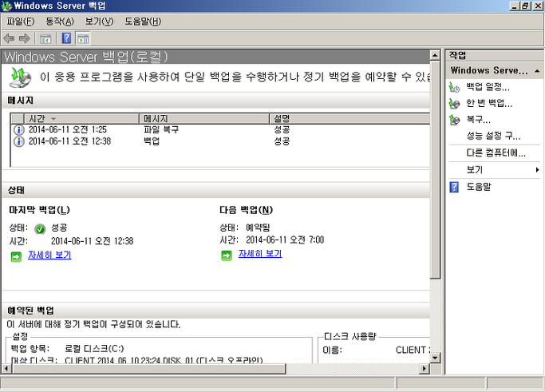Screen dimensions: 545x392
Task: Open 백업 일정... action
Action: pyautogui.click(x=488, y=87)
